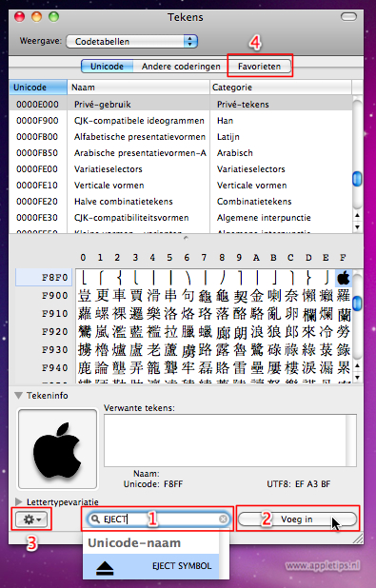This screenshot has height=588, width=376.
Task: Click the F910 row header
Action: point(55,313)
